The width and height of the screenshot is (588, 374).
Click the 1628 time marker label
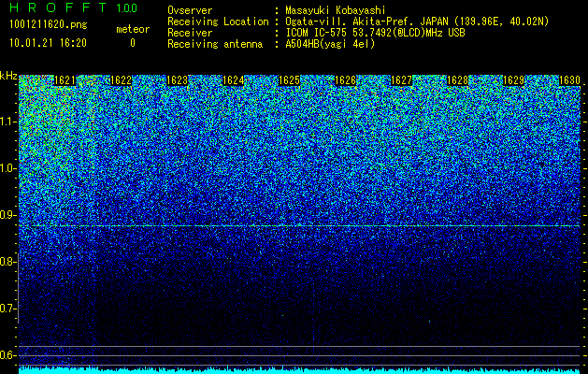coord(457,80)
